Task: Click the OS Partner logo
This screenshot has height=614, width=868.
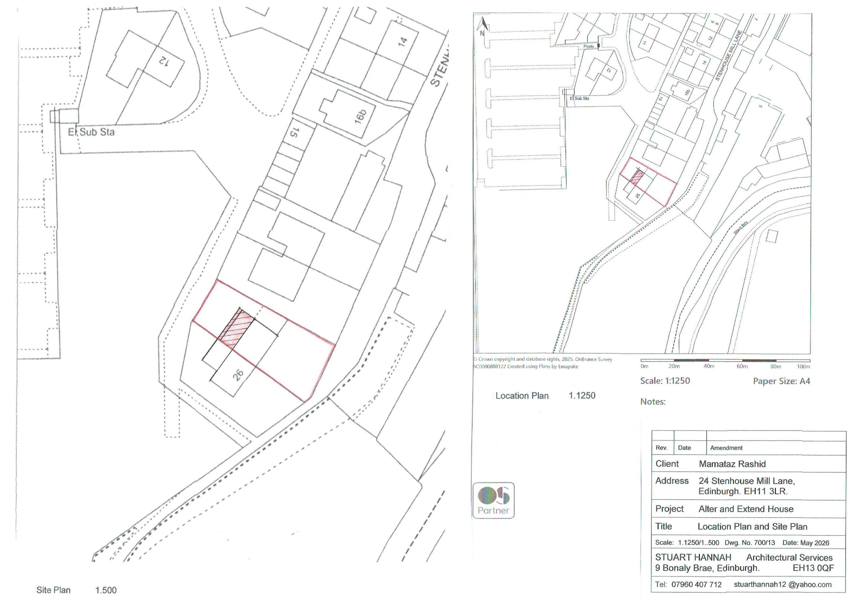Action: (x=493, y=500)
